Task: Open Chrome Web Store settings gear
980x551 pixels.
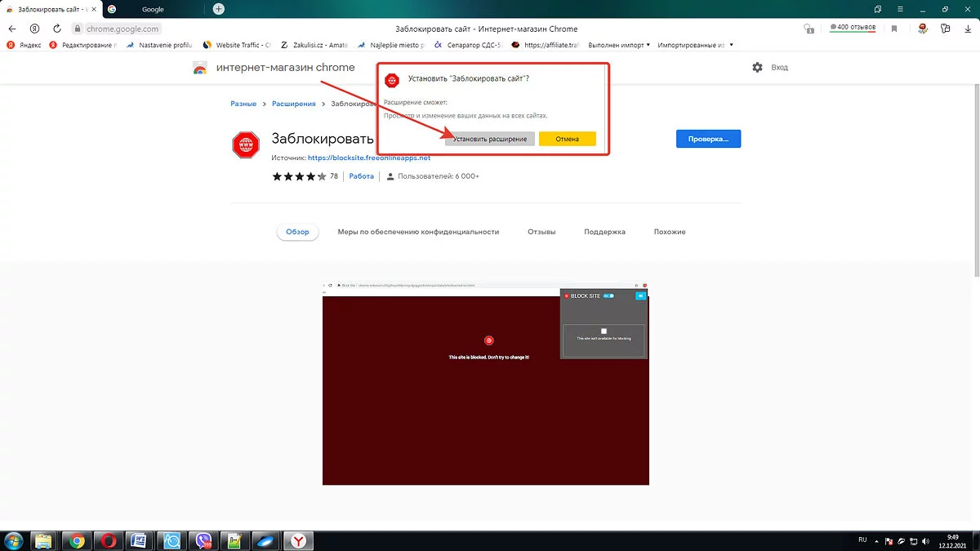Action: pyautogui.click(x=757, y=67)
